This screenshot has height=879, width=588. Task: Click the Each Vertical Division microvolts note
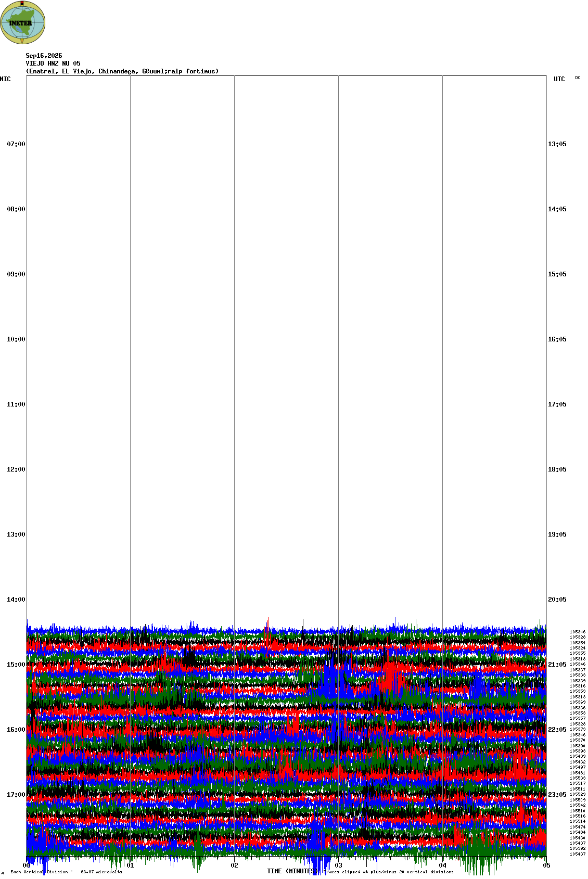[66, 872]
